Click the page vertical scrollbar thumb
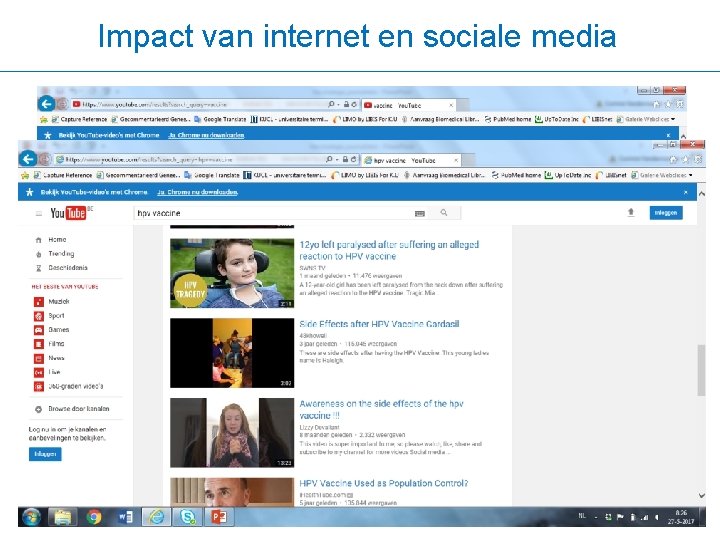 point(701,370)
